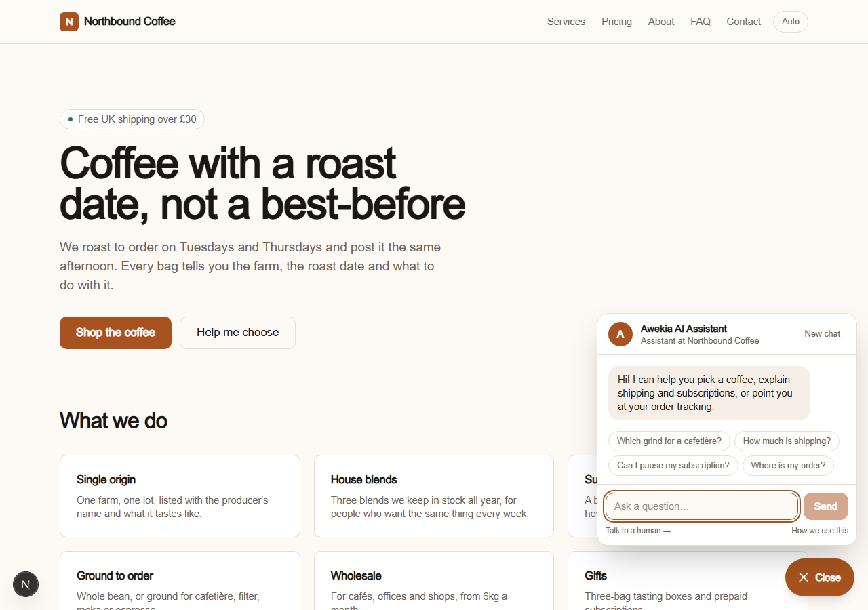Open the Services nav item
Image resolution: width=868 pixels, height=610 pixels.
566,22
